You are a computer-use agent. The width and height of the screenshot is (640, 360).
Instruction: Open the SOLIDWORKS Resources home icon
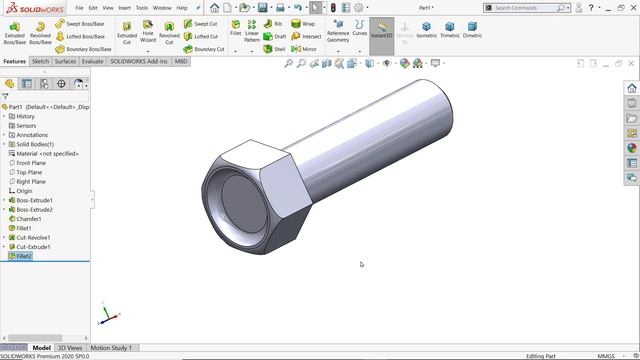click(632, 88)
